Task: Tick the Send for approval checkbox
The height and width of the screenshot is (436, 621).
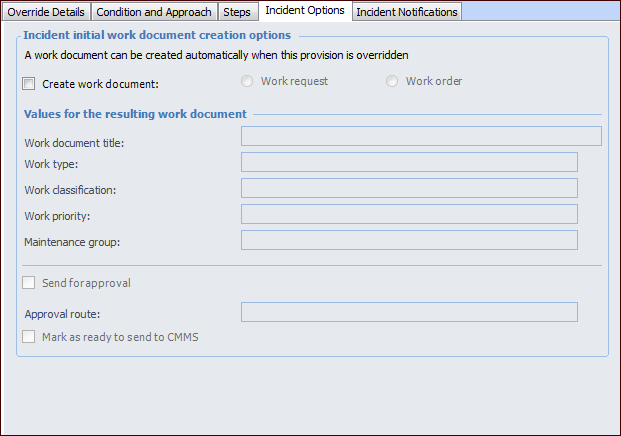Action: (29, 283)
